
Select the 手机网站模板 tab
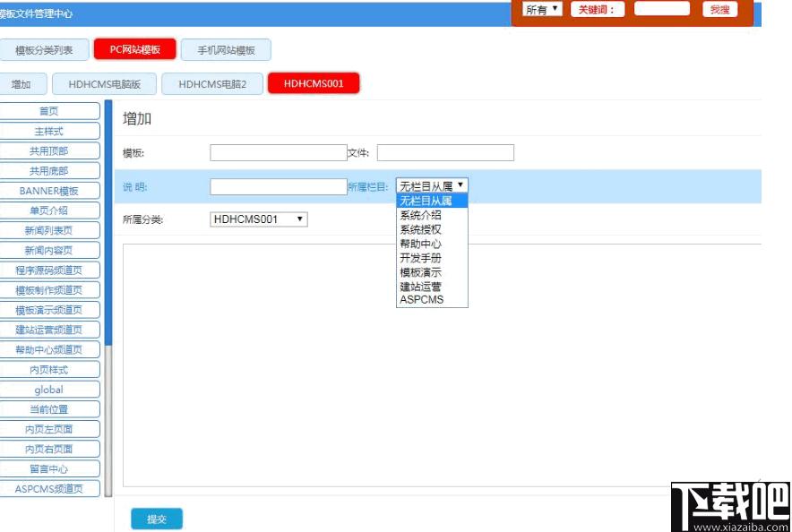point(226,50)
